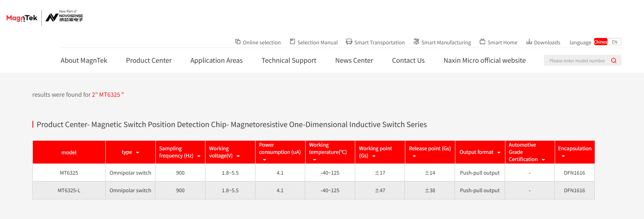Open the Selection Manual icon

[x=292, y=42]
